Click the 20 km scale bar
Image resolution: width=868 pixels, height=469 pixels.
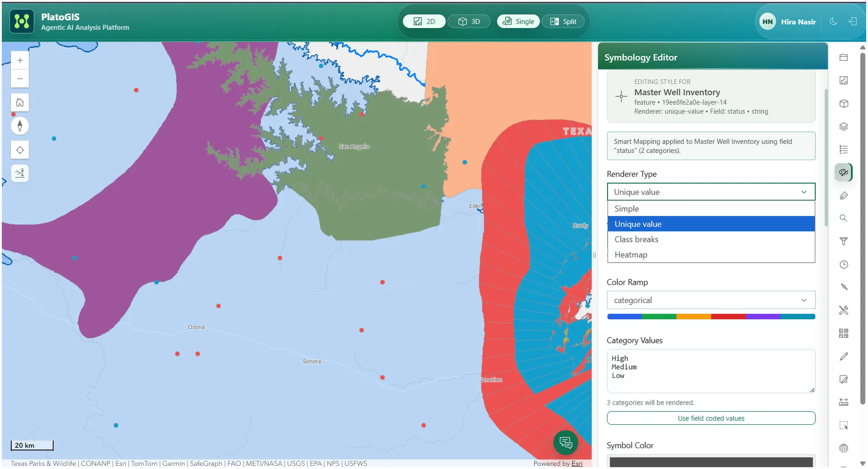point(32,445)
